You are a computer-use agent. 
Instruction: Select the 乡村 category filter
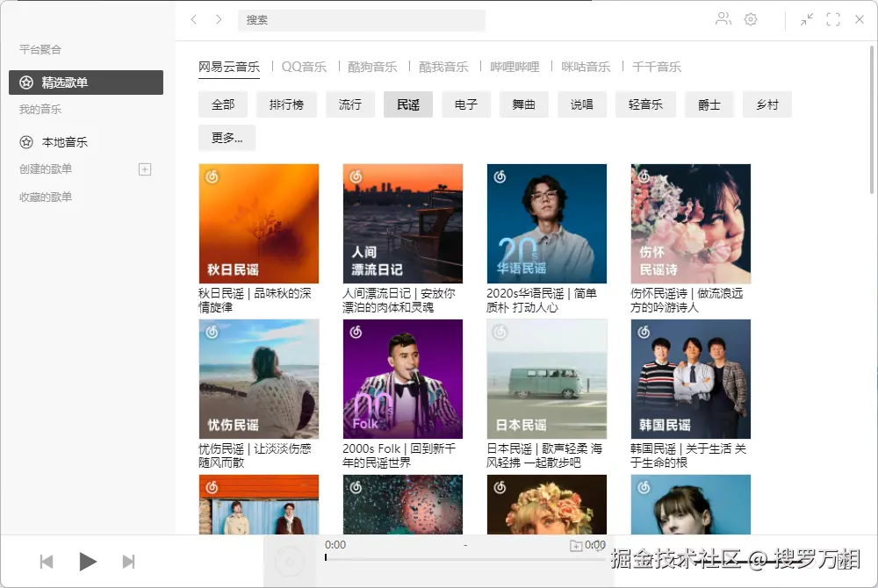pos(767,104)
